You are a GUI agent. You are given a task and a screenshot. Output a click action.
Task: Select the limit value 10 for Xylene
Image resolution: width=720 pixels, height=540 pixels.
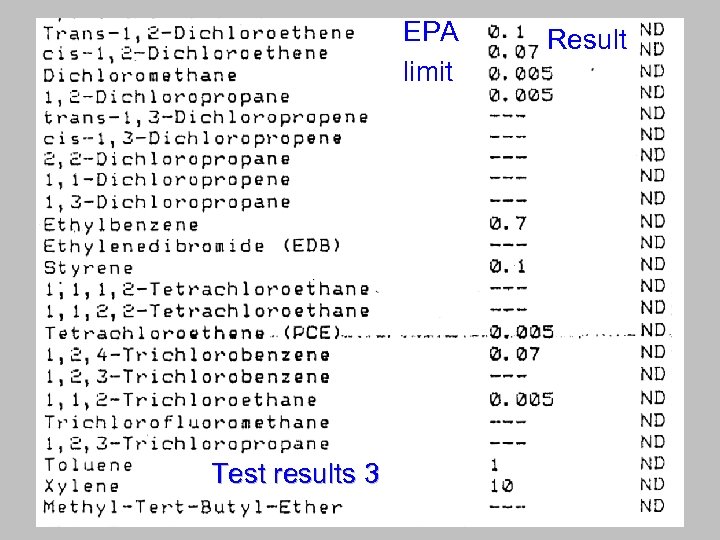click(501, 486)
